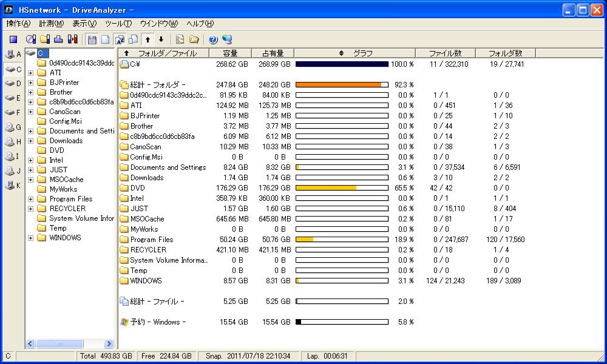This screenshot has width=607, height=364.
Task: Open the ヘルプ(H) menu
Action: tap(200, 24)
